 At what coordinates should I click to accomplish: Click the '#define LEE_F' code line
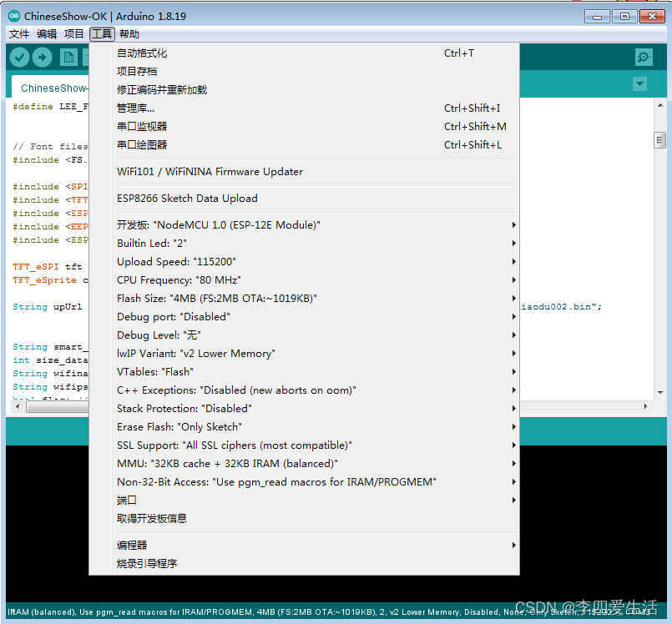point(50,107)
